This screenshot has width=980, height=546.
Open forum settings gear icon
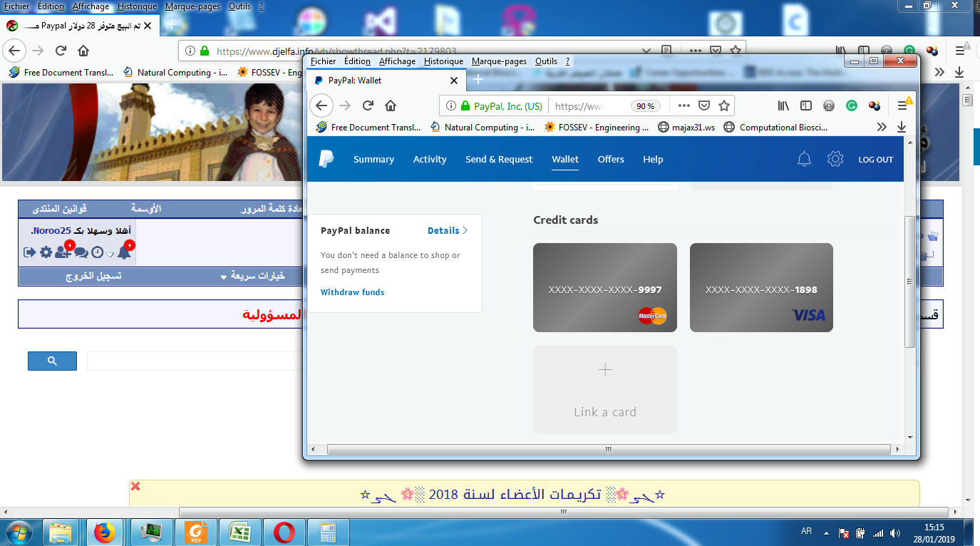tap(46, 252)
